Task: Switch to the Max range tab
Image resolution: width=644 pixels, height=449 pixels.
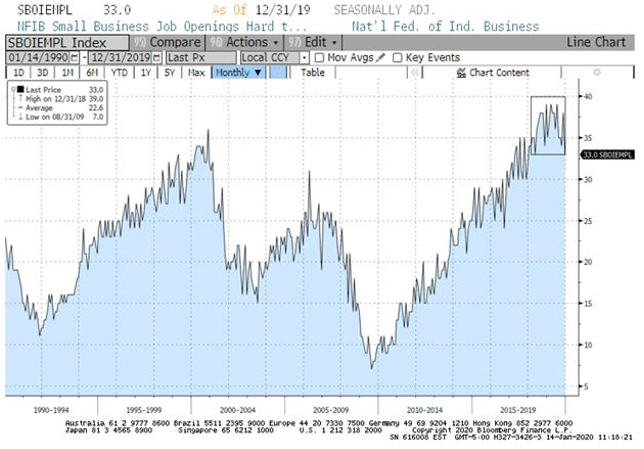Action: [x=197, y=73]
